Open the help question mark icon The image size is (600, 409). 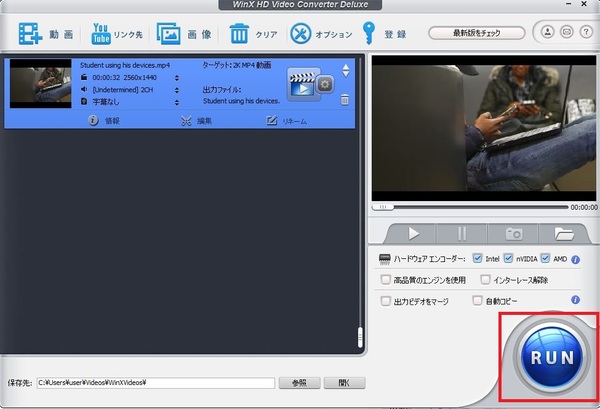[x=586, y=32]
